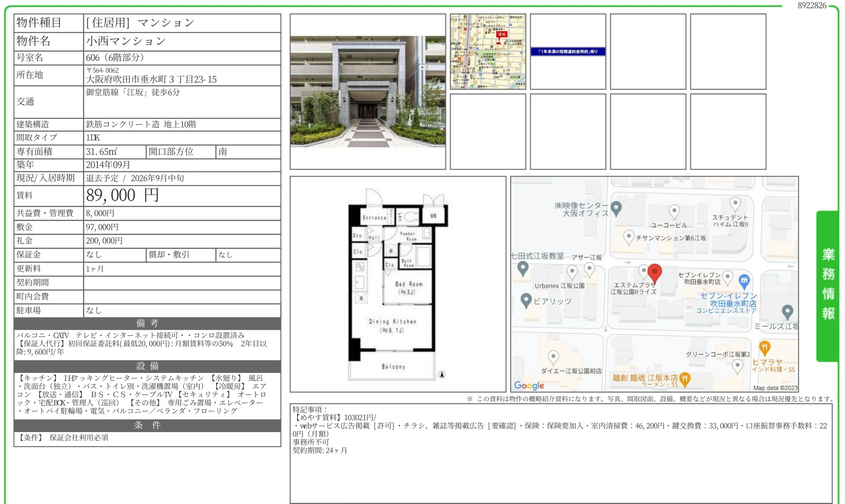This screenshot has width=845, height=504.
Task: Click the 麺創 麺魂 江坂本店 restaurant pin
Action: [x=685, y=380]
